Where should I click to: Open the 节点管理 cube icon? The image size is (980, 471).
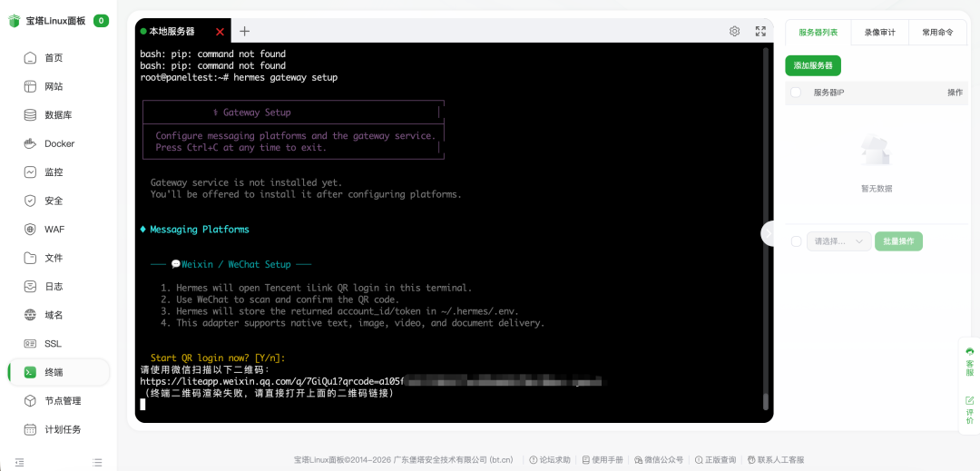[x=30, y=400]
